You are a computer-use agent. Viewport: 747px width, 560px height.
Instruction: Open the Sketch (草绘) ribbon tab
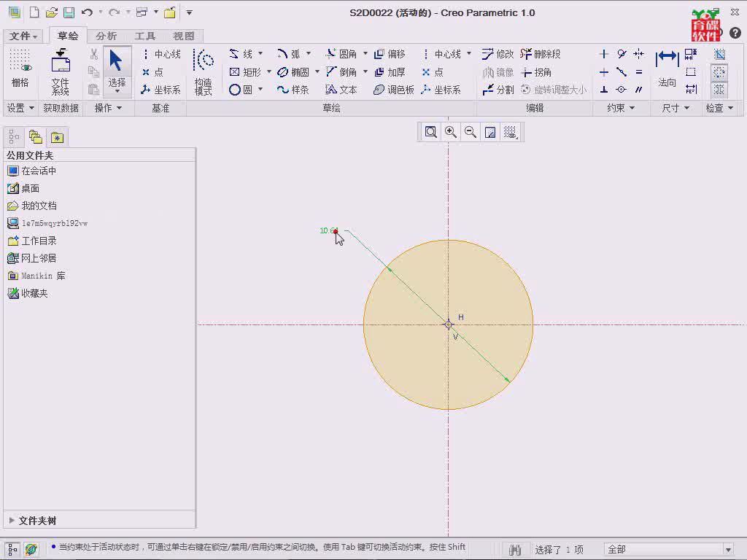tap(68, 36)
